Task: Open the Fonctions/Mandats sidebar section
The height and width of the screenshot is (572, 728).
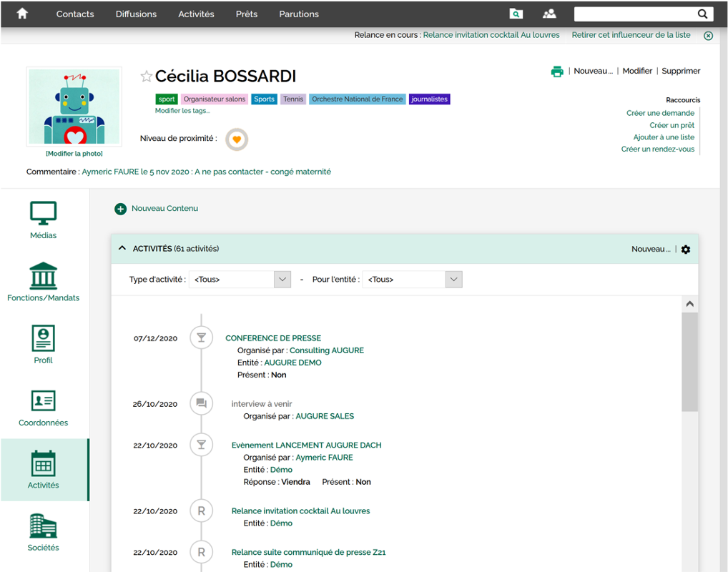Action: pos(44,282)
